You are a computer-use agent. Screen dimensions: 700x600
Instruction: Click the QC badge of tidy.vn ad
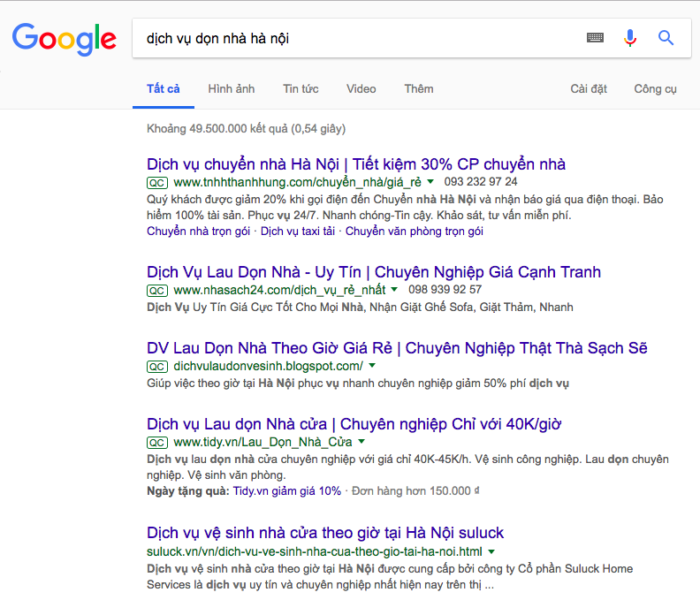[157, 443]
